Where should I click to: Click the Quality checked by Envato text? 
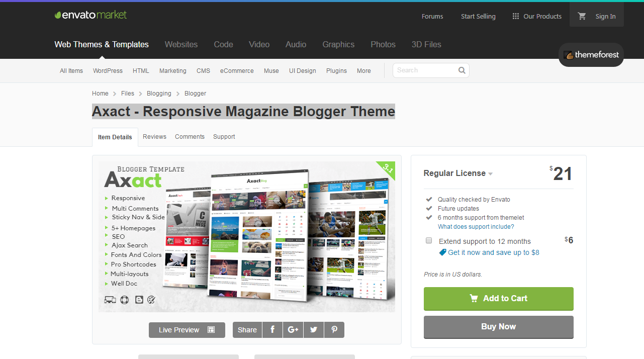pyautogui.click(x=474, y=200)
